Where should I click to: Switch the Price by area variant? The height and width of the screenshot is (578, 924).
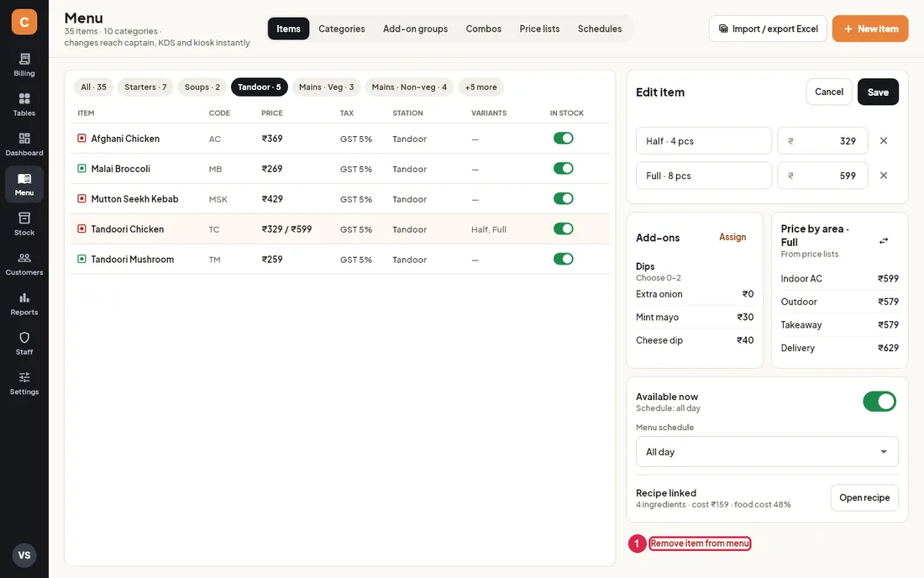(884, 240)
